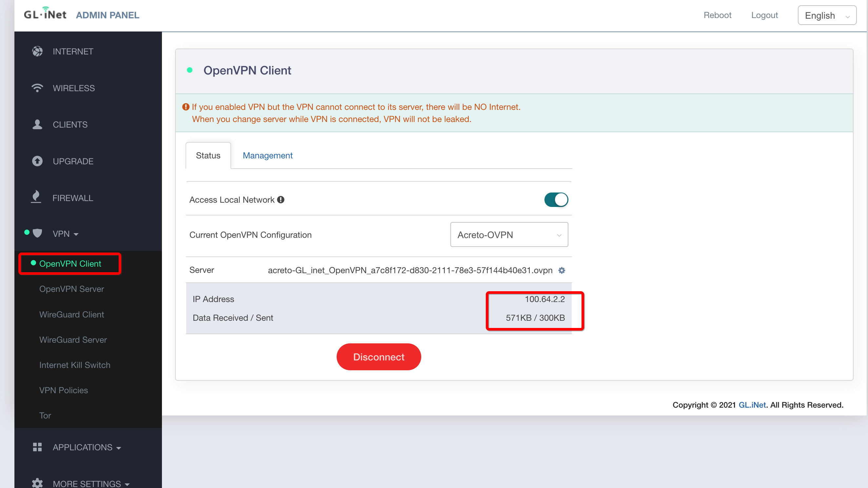Open the English language dropdown
This screenshot has width=868, height=488.
coord(827,15)
